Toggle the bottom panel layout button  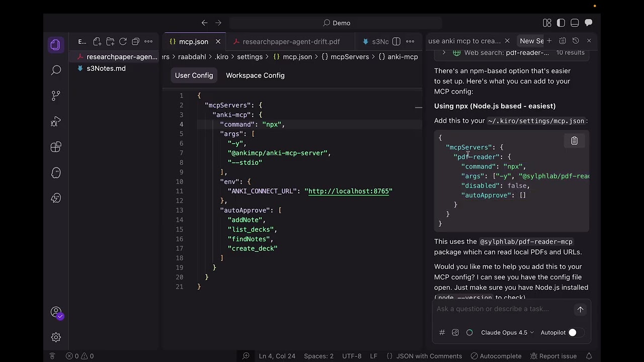point(575,23)
